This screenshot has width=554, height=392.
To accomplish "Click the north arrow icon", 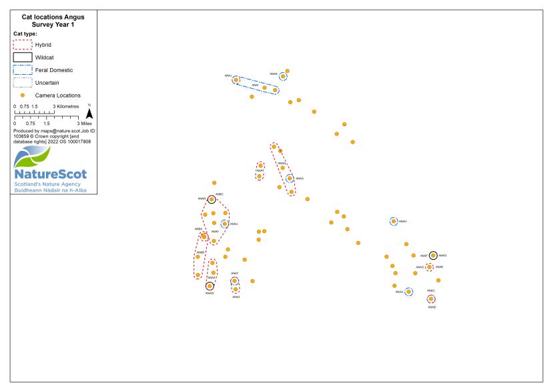I will (89, 114).
